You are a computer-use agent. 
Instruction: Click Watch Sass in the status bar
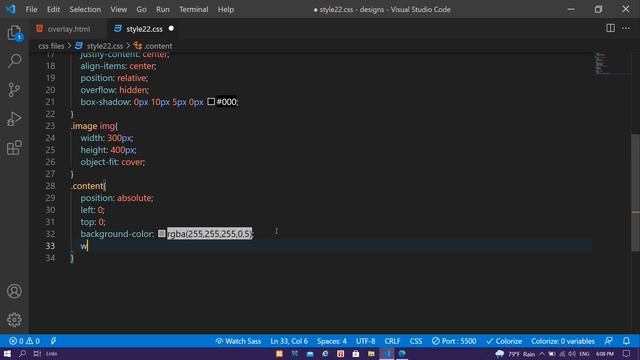coord(238,341)
